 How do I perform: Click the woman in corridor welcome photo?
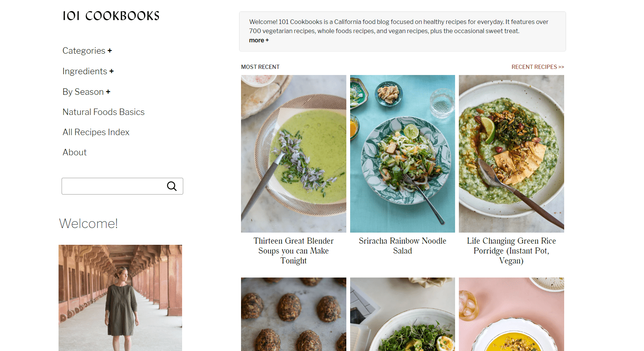[x=120, y=298]
